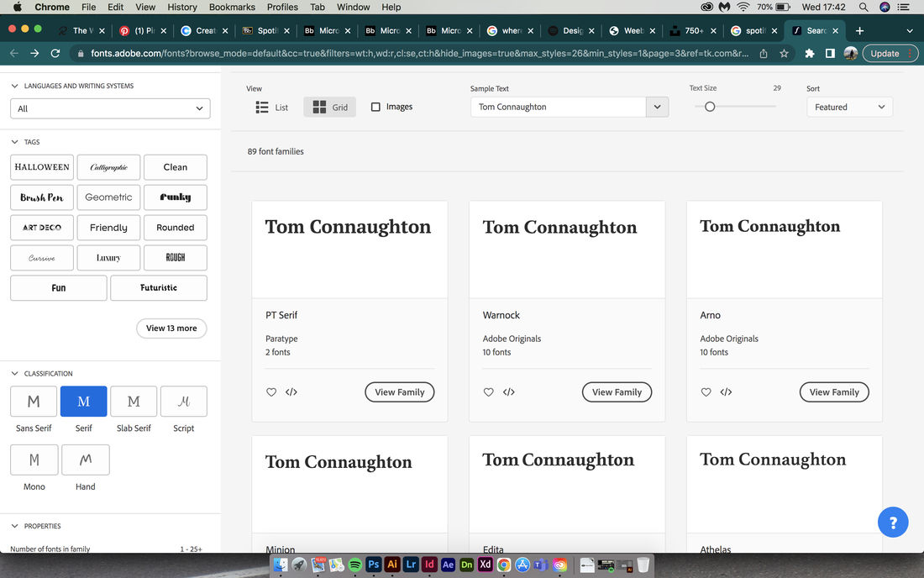
Task: Open the Sample Text dropdown arrow
Action: point(657,107)
